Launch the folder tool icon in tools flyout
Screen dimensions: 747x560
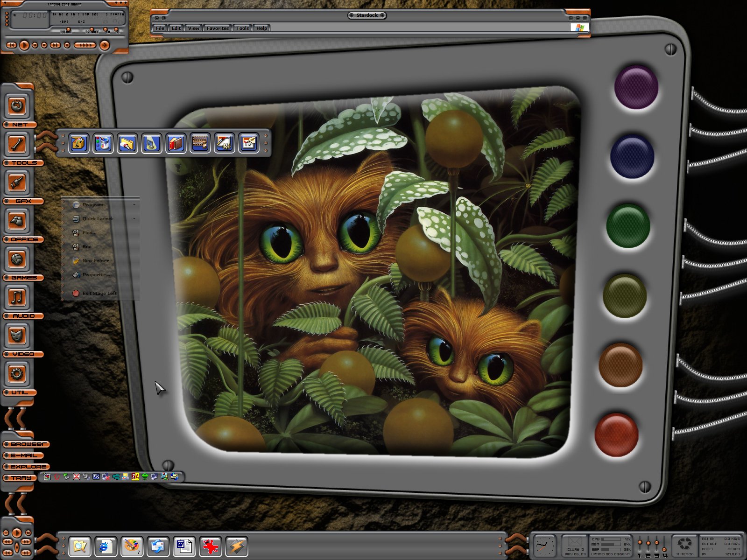coord(127,143)
